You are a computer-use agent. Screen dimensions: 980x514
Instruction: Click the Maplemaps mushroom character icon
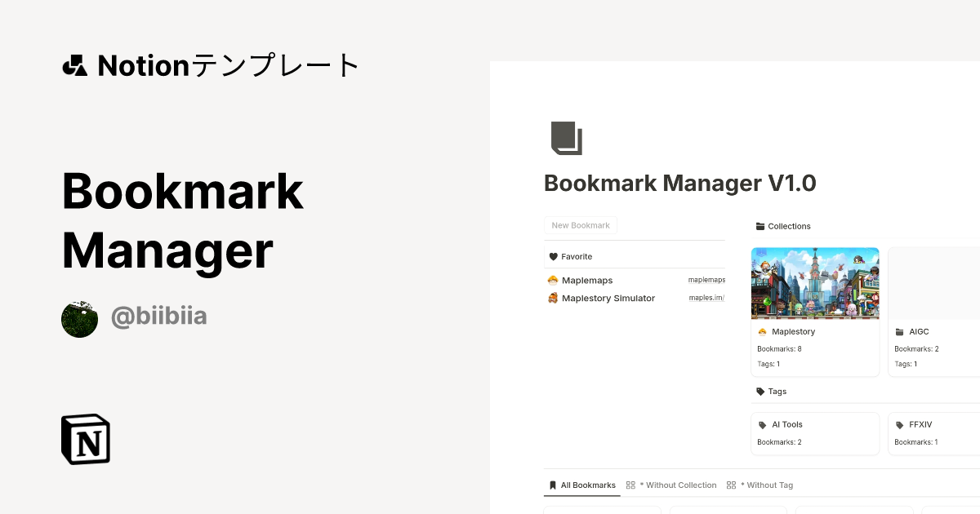[552, 280]
